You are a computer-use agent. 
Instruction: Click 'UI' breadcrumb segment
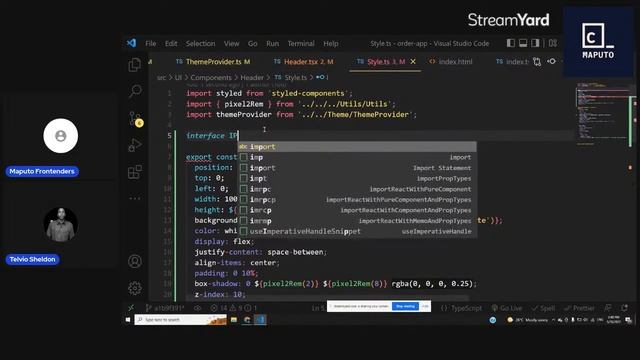178,77
